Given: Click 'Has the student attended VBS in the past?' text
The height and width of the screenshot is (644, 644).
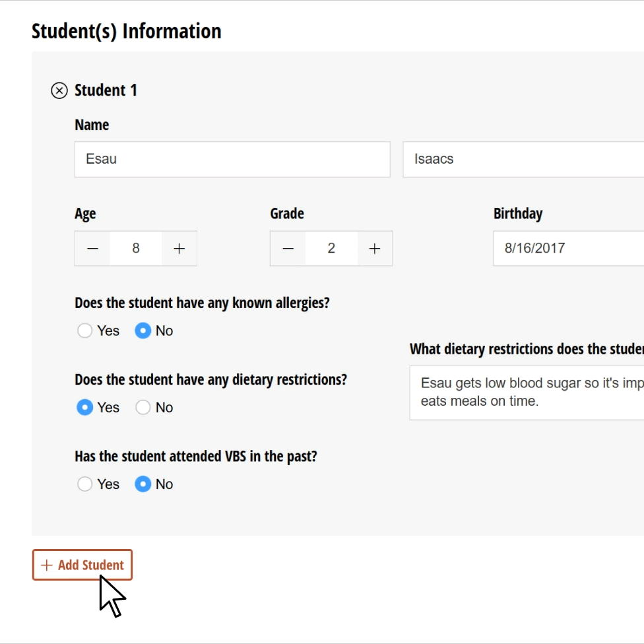Looking at the screenshot, I should coord(196,457).
